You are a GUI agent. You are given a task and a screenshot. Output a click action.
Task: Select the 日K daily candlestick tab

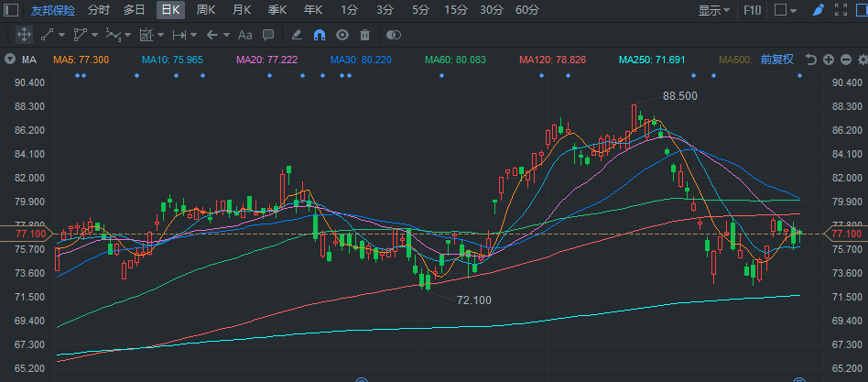[x=170, y=10]
